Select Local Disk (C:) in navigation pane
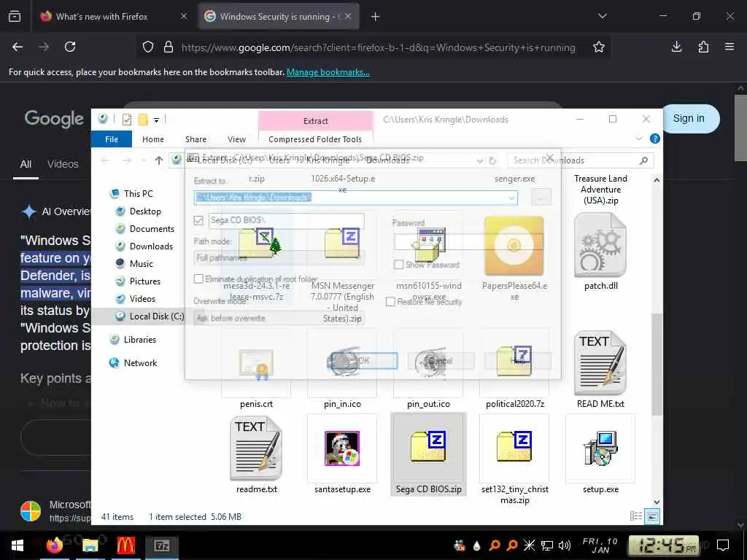The width and height of the screenshot is (747, 560). (x=150, y=316)
